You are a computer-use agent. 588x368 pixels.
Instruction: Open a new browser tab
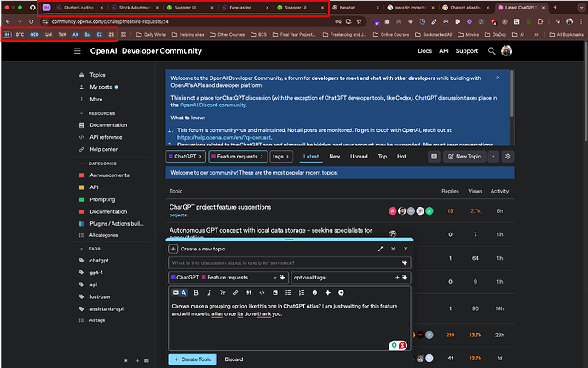point(555,7)
